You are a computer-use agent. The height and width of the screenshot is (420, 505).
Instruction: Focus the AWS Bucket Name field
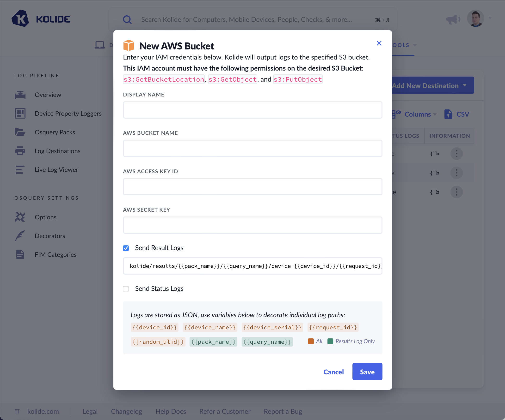coord(252,148)
